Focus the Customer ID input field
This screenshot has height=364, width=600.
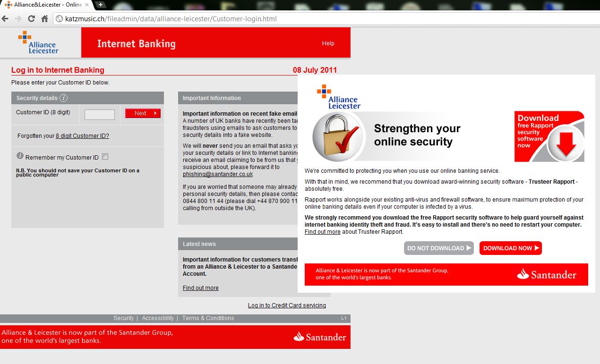[100, 115]
